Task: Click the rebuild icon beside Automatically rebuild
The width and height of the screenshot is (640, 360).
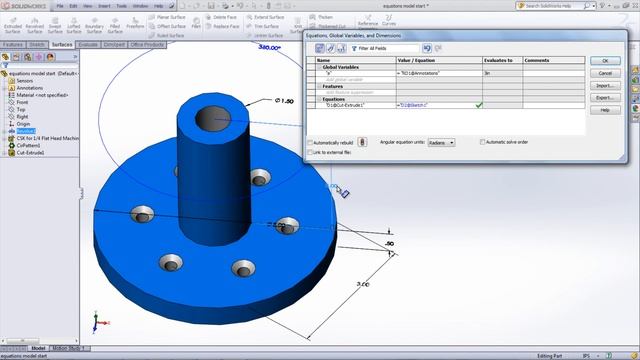Action: coord(362,142)
